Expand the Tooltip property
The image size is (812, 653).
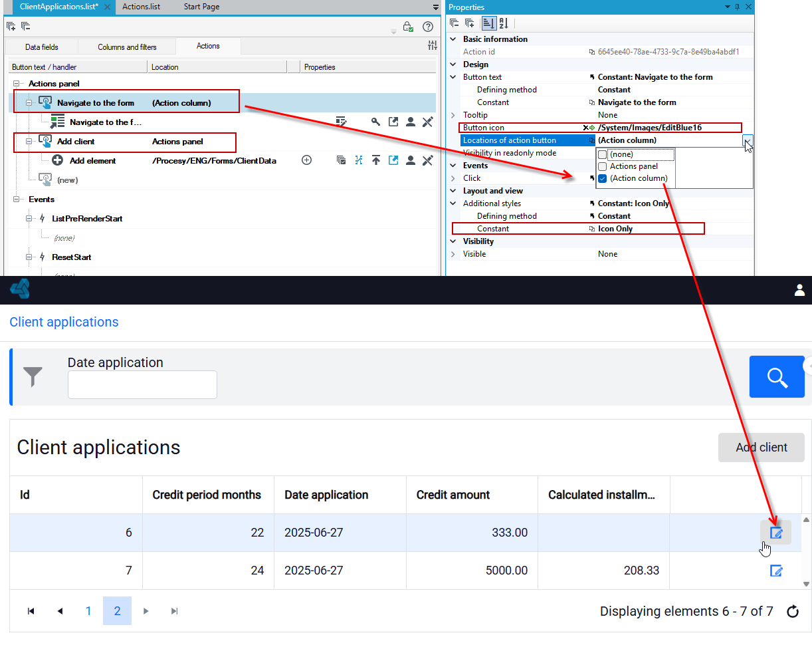[x=453, y=115]
